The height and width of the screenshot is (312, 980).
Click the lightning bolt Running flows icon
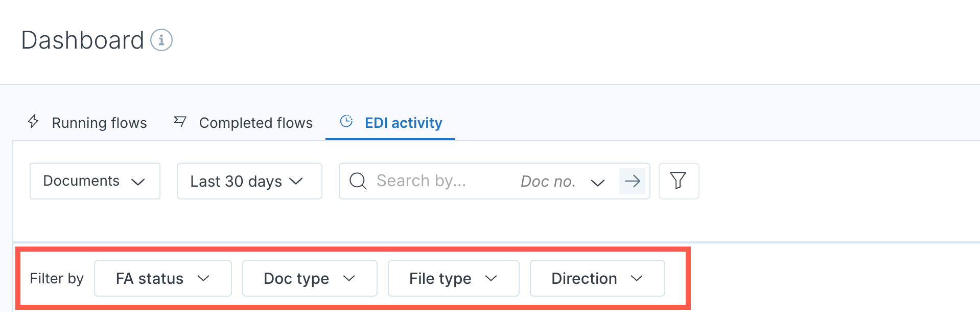click(x=33, y=121)
